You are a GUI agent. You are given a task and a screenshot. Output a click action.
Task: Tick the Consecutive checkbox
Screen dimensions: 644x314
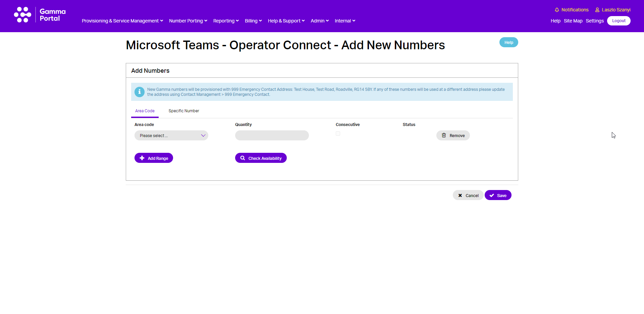(338, 133)
